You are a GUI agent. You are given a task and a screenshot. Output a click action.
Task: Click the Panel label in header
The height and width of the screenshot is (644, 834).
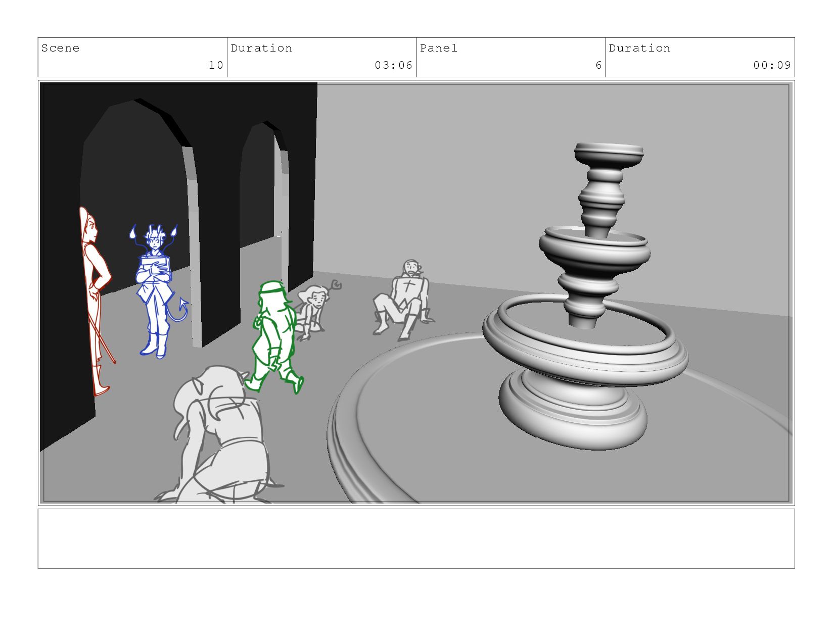[438, 48]
